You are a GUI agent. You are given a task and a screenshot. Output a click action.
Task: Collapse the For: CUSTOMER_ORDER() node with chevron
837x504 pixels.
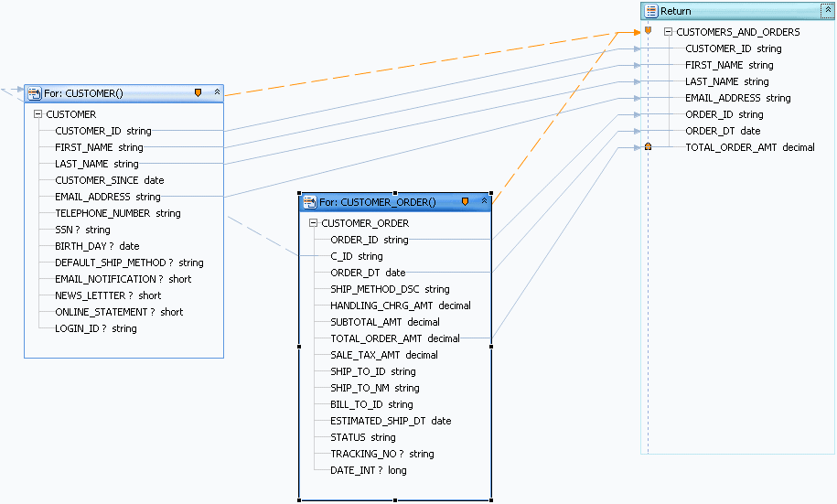coord(484,200)
